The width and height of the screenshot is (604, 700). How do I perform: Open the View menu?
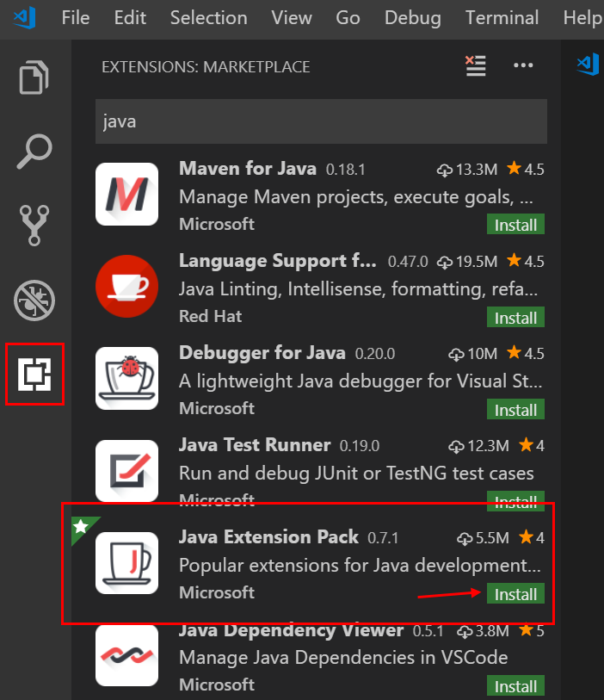(x=292, y=18)
